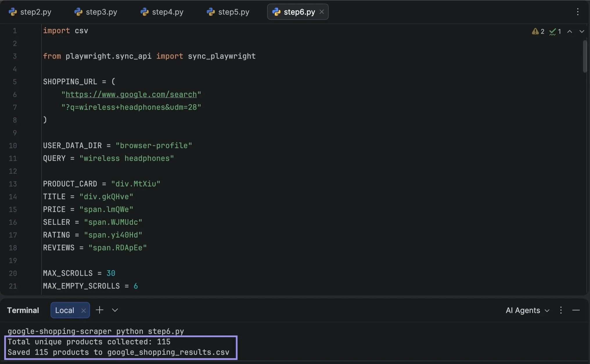Image resolution: width=590 pixels, height=364 pixels.
Task: Expand the new terminal options dropdown
Action: point(115,310)
